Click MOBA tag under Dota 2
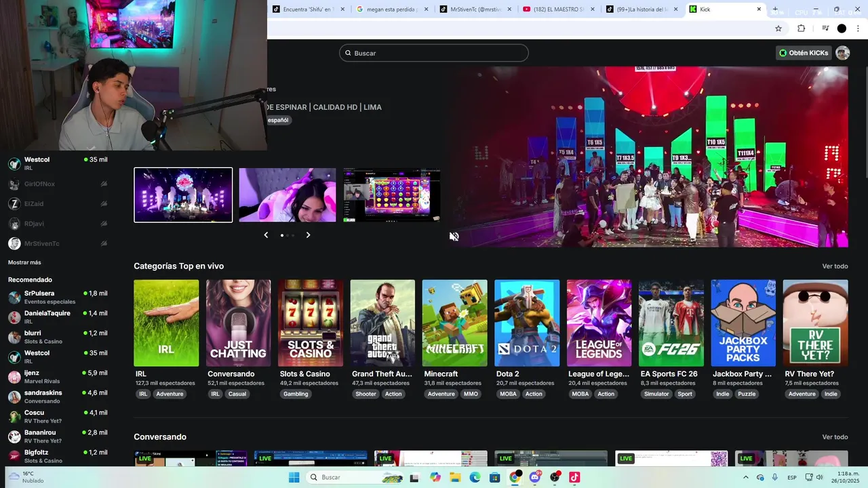Image resolution: width=868 pixels, height=488 pixels. pyautogui.click(x=508, y=394)
